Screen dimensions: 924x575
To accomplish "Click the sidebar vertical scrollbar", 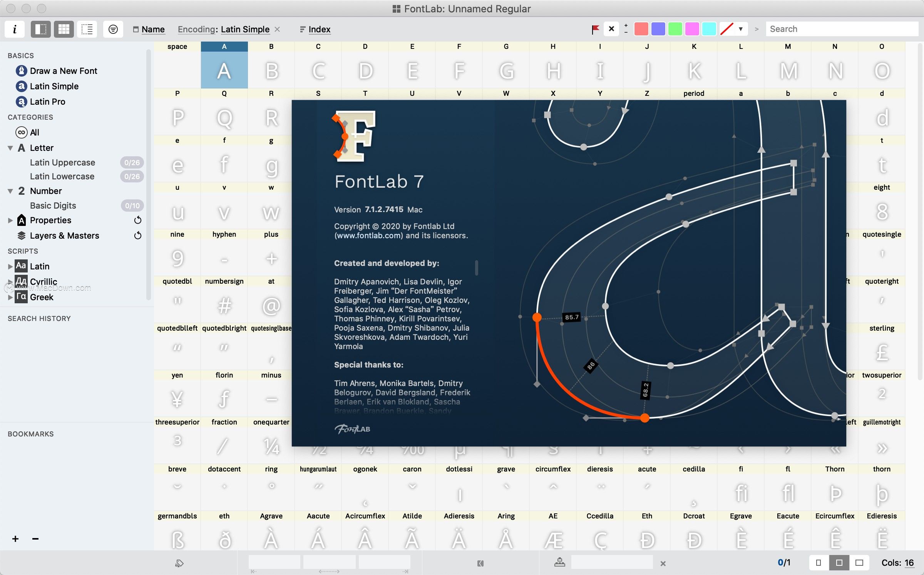I will click(x=148, y=174).
